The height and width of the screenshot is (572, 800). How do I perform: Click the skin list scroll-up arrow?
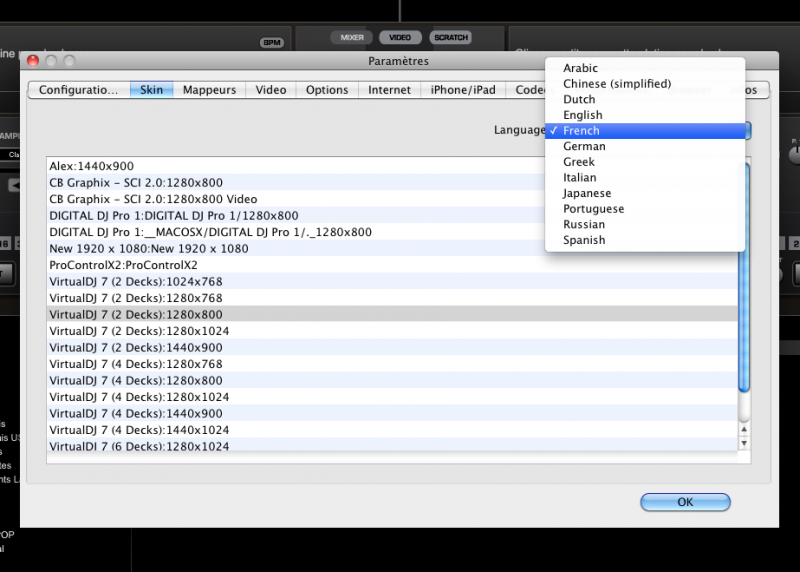tap(743, 428)
